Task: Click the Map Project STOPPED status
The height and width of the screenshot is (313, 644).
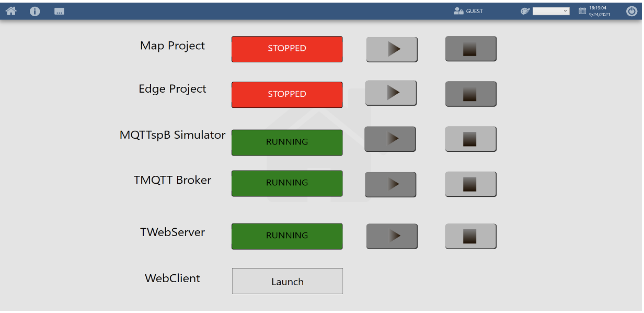Action: tap(287, 49)
